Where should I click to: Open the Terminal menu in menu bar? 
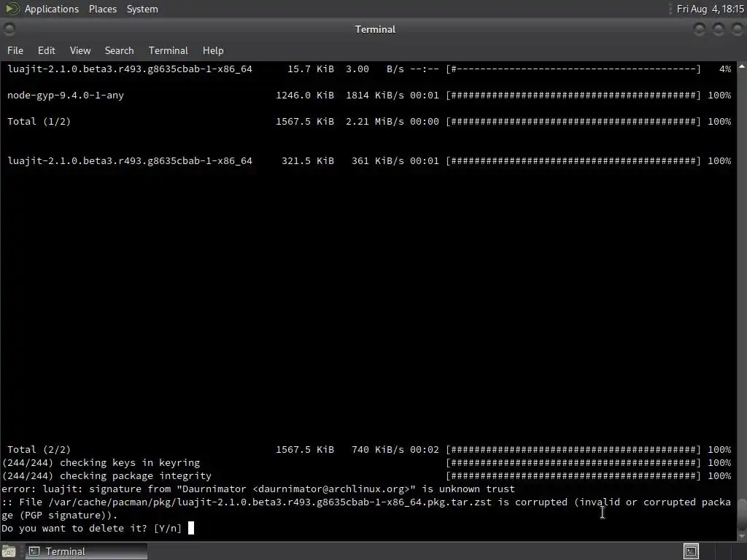click(x=169, y=50)
